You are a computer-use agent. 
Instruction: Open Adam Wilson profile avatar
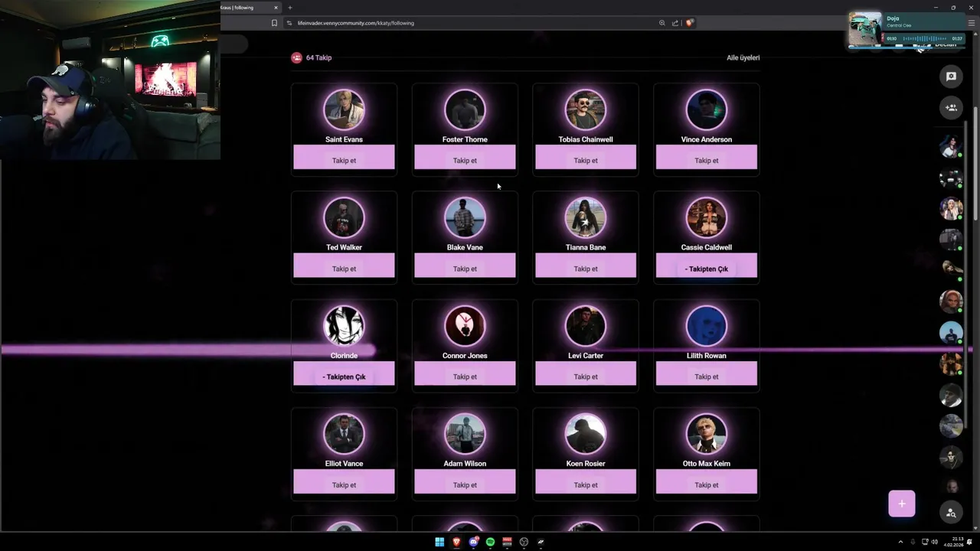(465, 434)
